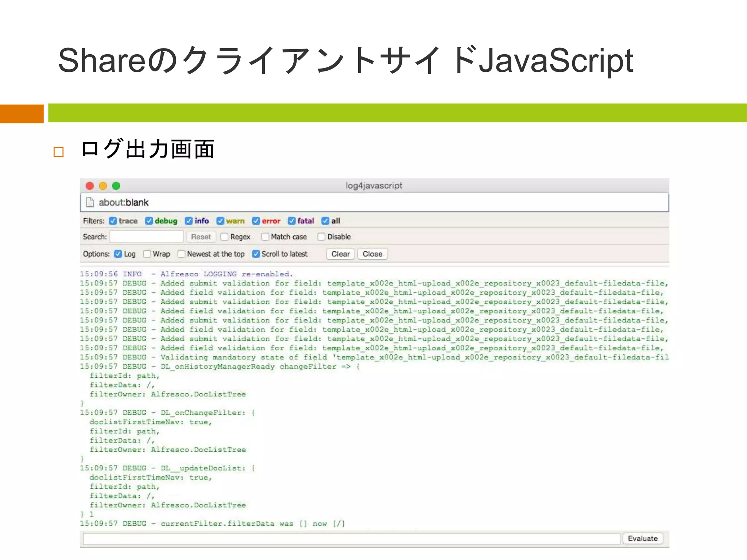This screenshot has width=747, height=560.
Task: Focus the command evaluation input field
Action: click(352, 538)
